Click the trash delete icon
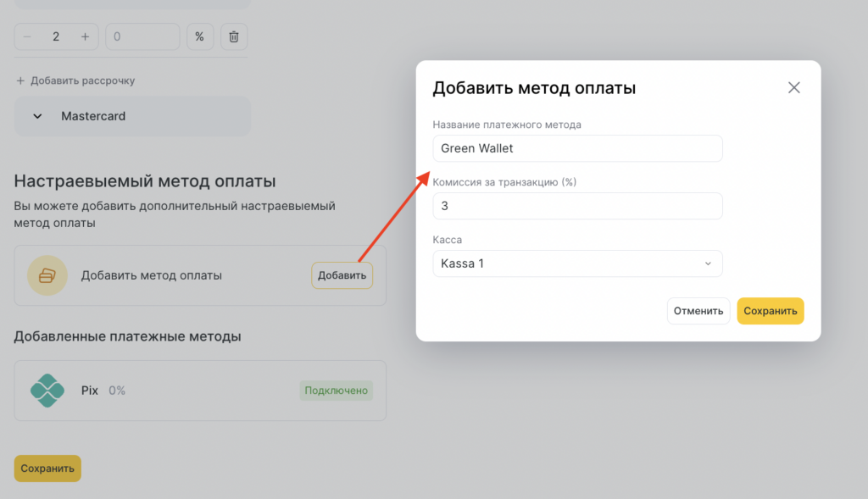Viewport: 868px width, 499px height. click(234, 36)
